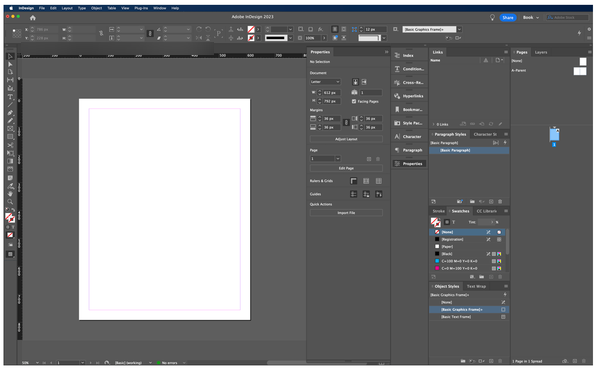Viewport: 600px width, 372px height.
Task: Select the Selection tool arrow
Action: coord(10,57)
